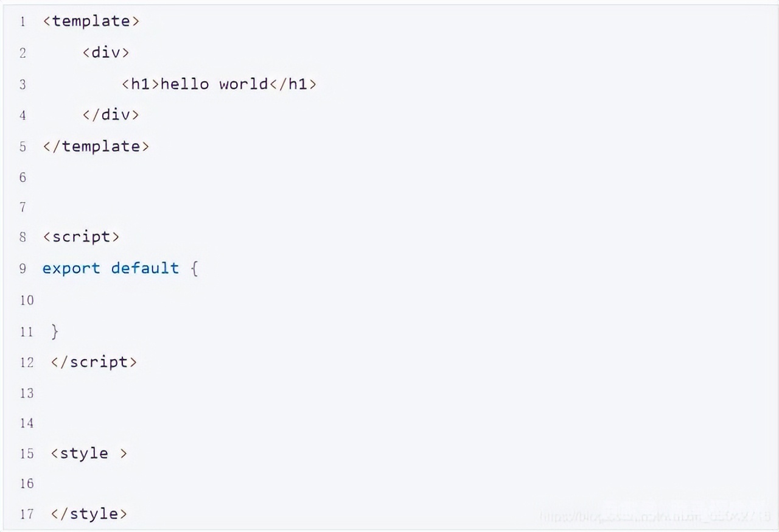The image size is (779, 532).
Task: Click line number 10 in the gutter
Action: tap(26, 300)
